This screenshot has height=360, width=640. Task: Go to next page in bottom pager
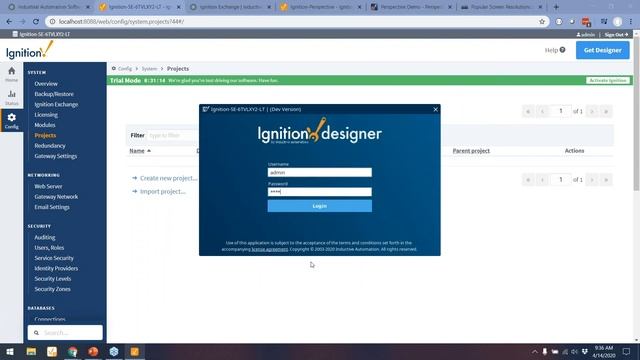(x=592, y=180)
